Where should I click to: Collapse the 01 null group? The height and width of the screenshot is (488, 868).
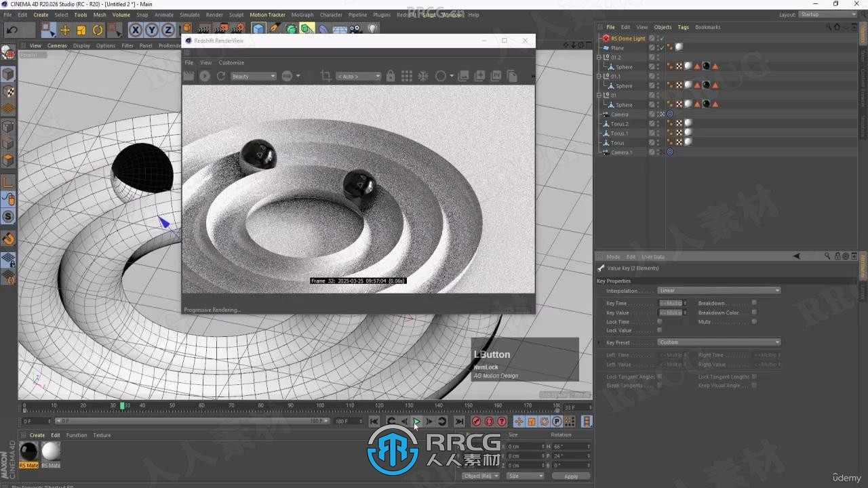point(599,96)
